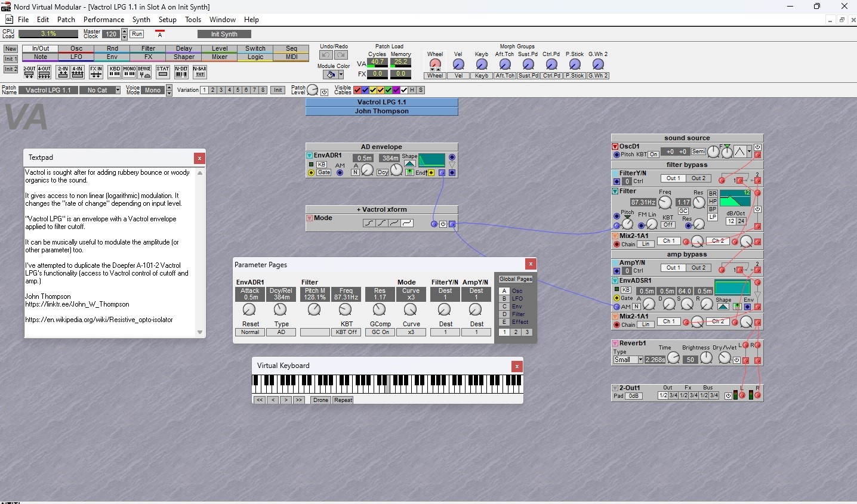Open the Tools menu
Screen dimensions: 857x504
[193, 20]
